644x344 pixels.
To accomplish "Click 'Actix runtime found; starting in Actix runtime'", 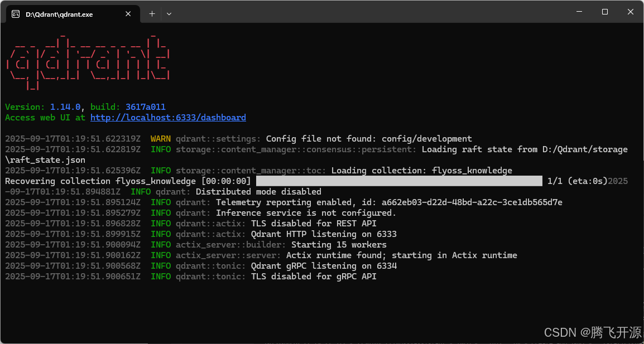I will (x=402, y=255).
